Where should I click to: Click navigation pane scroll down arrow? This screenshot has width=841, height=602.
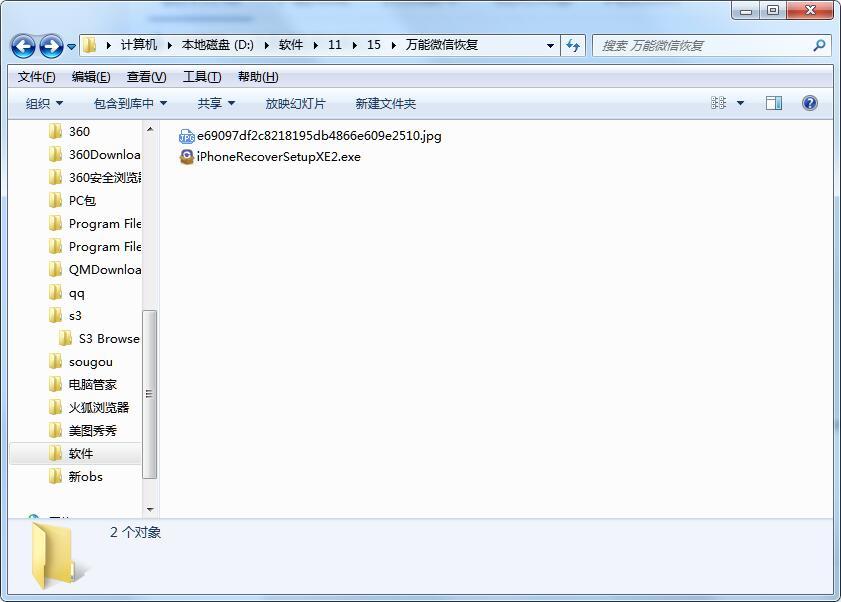point(150,509)
